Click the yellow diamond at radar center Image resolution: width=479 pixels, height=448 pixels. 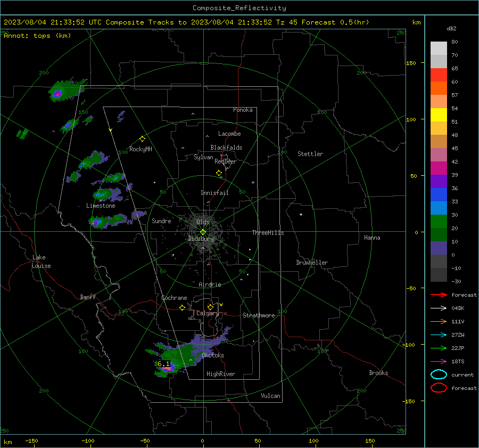[x=203, y=232]
